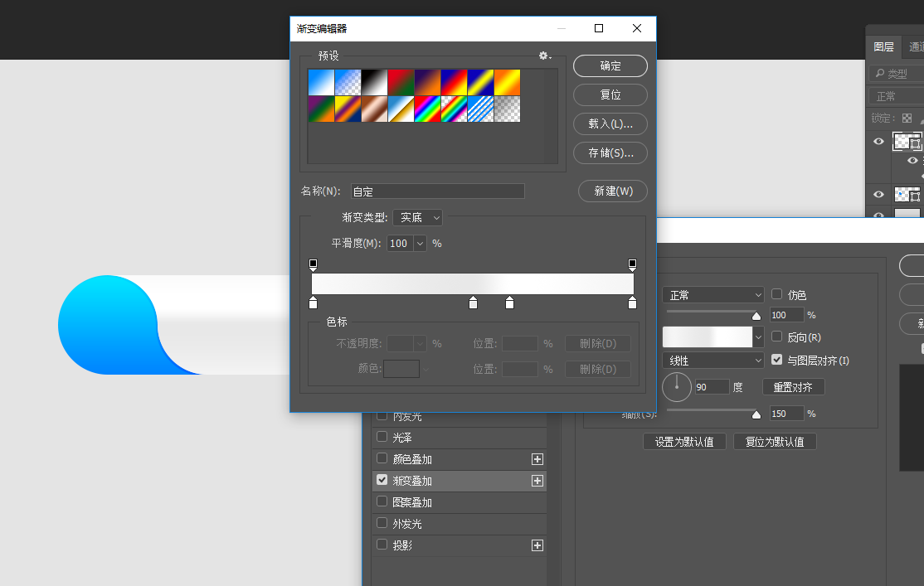Select the copper gradient preset
The height and width of the screenshot is (586, 924).
coord(374,109)
